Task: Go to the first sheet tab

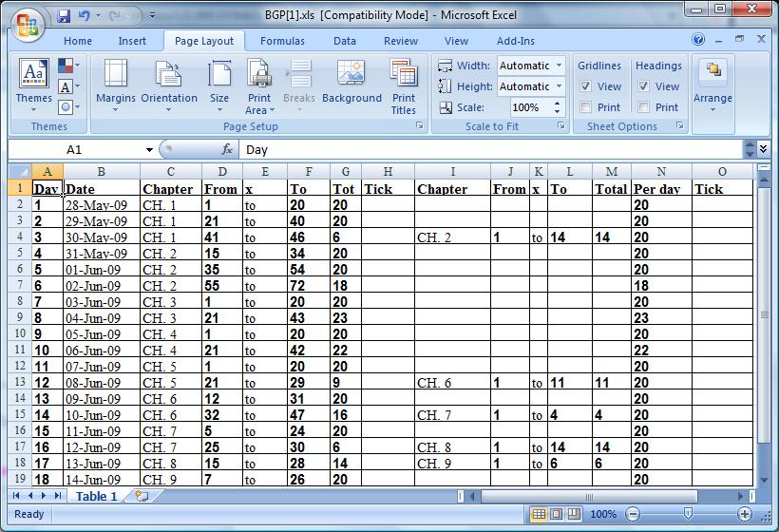Action: (16, 496)
